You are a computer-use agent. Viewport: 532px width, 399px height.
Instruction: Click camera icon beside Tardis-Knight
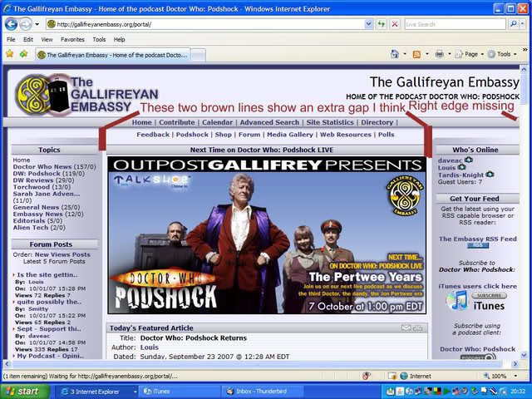pyautogui.click(x=490, y=175)
